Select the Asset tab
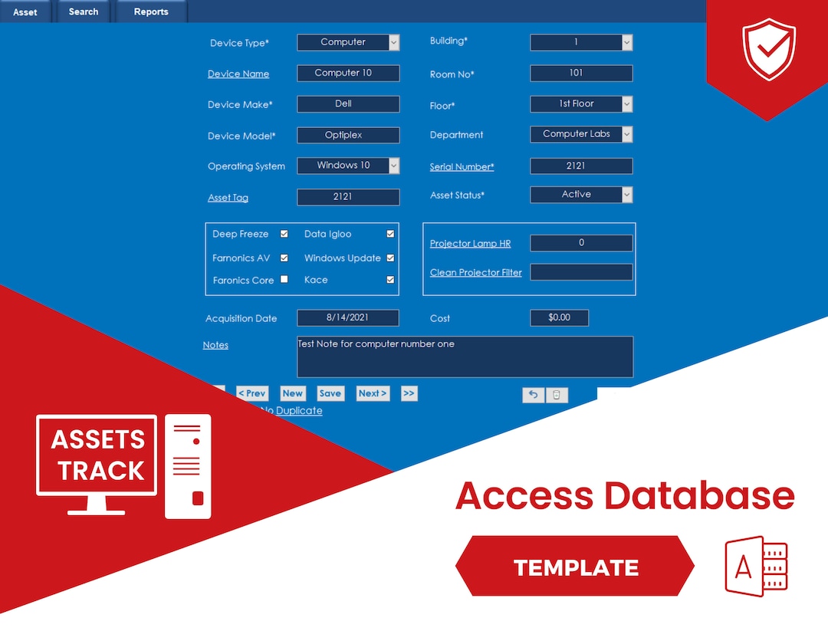This screenshot has width=828, height=644. (25, 11)
